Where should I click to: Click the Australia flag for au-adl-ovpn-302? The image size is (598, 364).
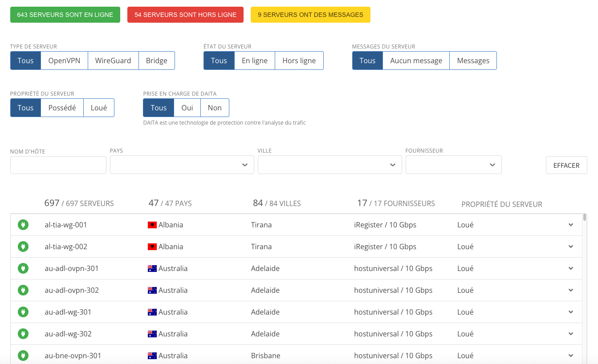(152, 290)
